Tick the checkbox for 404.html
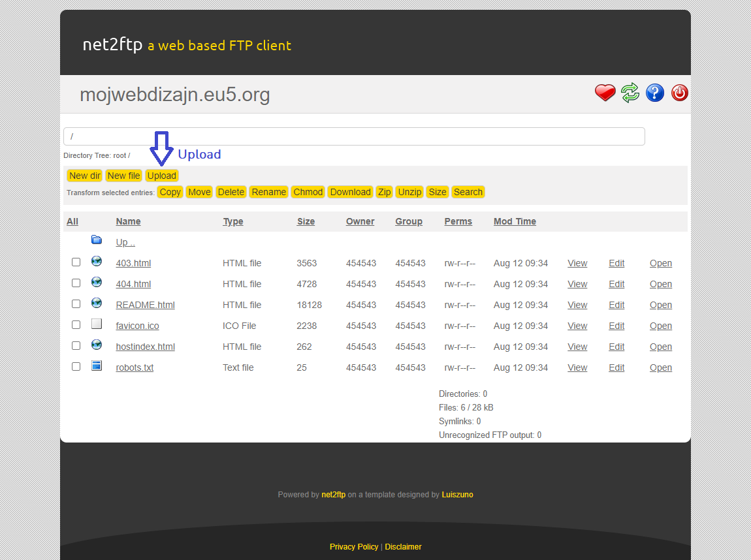Image resolution: width=751 pixels, height=560 pixels. [x=76, y=283]
